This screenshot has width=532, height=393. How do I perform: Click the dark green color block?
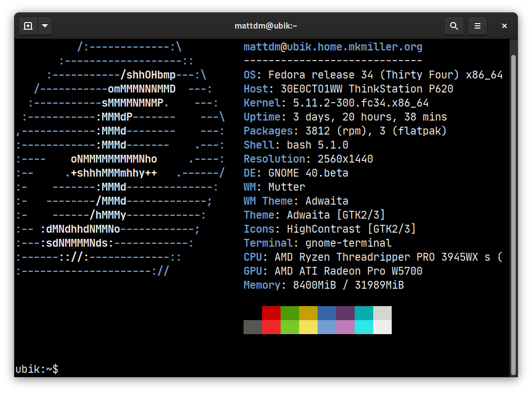290,313
